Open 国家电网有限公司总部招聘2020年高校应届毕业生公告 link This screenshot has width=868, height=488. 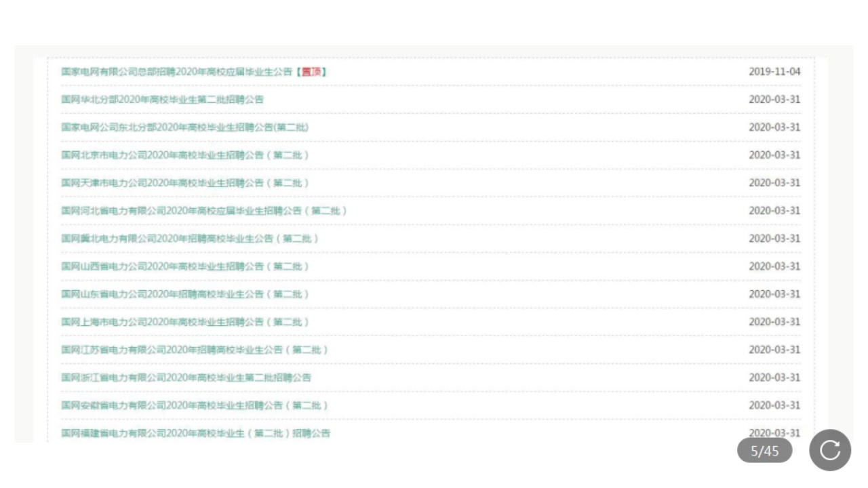[176, 72]
